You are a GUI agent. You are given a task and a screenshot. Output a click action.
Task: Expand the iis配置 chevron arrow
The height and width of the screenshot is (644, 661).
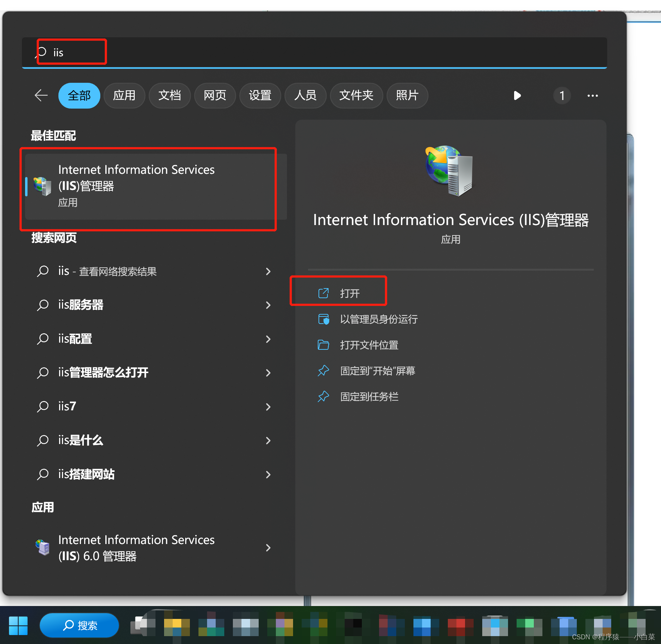pos(268,339)
